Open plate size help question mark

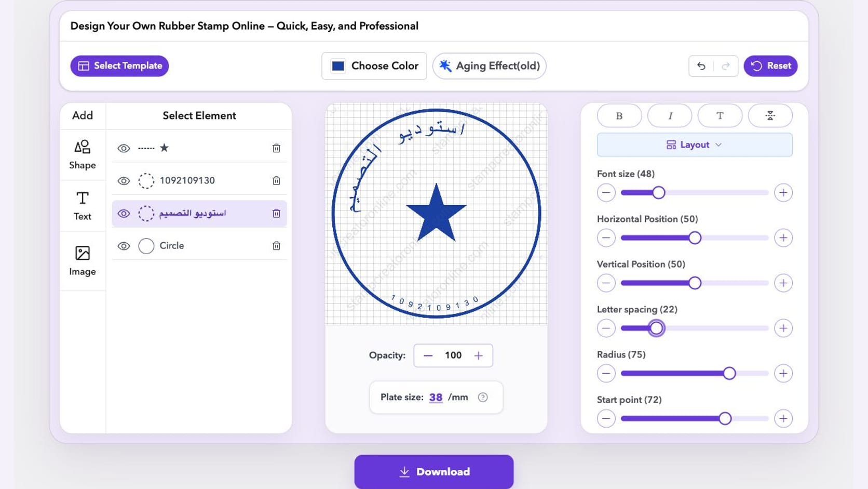pyautogui.click(x=483, y=397)
